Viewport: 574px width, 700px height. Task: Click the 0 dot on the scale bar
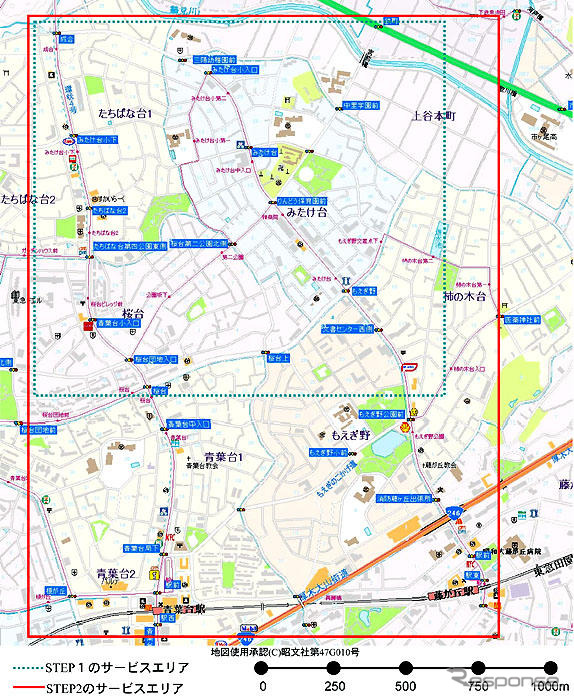pos(262,668)
